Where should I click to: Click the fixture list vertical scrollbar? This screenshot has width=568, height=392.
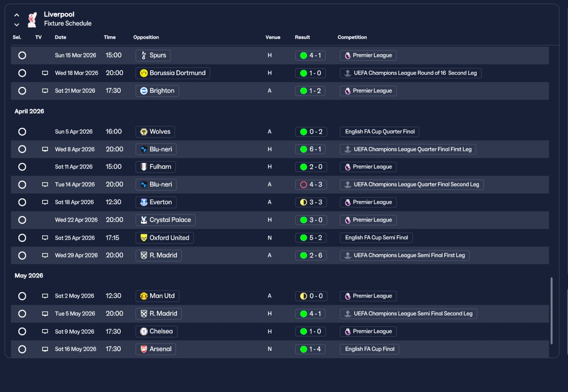(552, 311)
